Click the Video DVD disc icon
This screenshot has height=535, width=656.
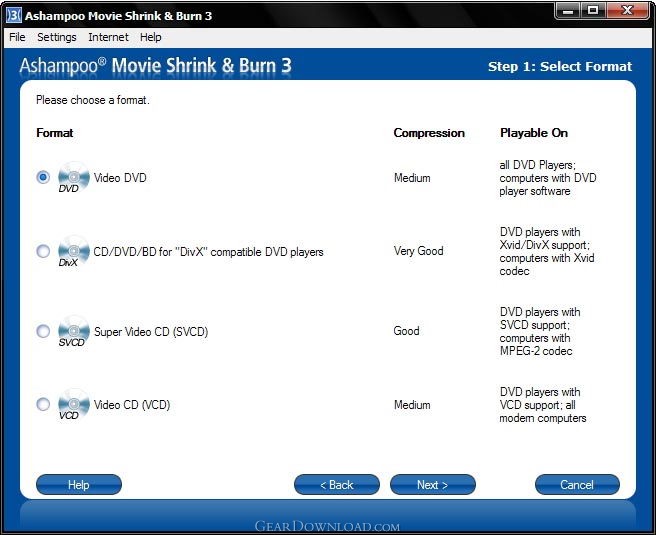click(x=74, y=177)
